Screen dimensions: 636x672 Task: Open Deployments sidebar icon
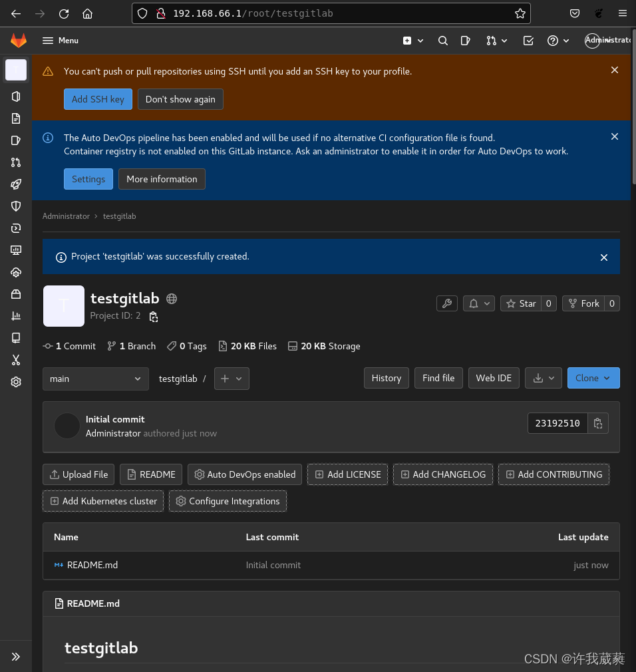[16, 228]
